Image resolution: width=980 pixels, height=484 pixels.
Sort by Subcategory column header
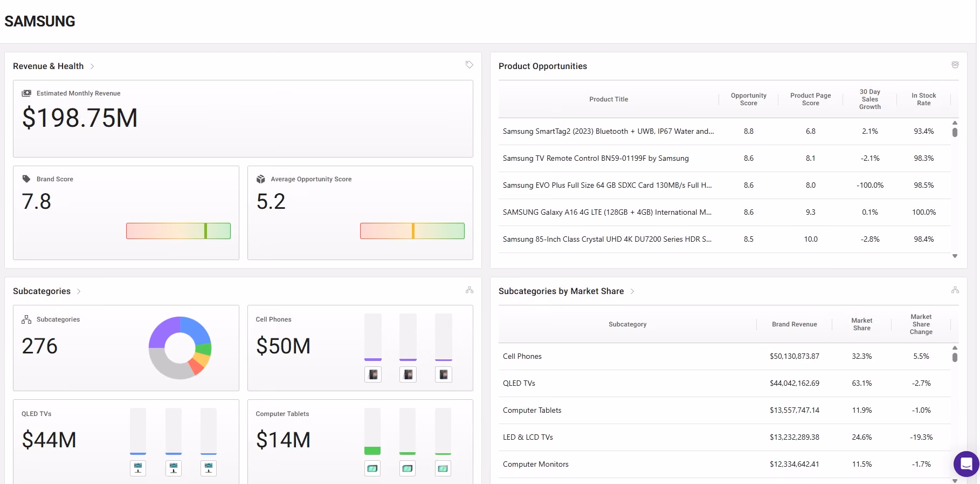pyautogui.click(x=627, y=324)
